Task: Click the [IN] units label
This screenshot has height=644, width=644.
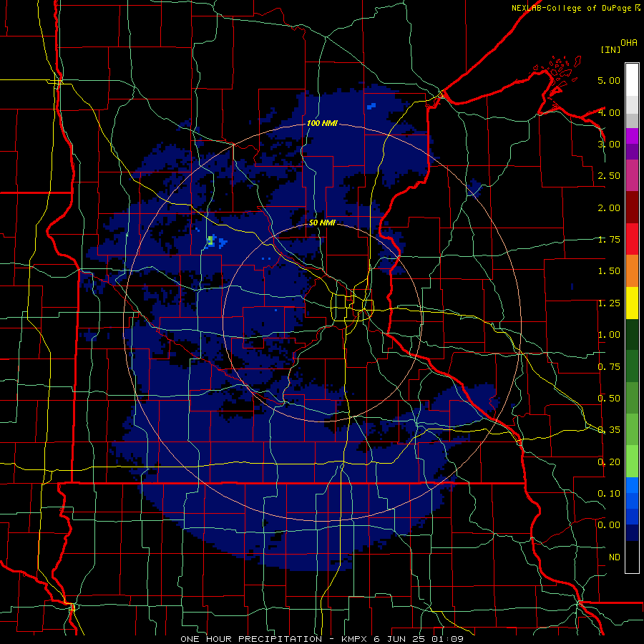Action: (x=610, y=49)
